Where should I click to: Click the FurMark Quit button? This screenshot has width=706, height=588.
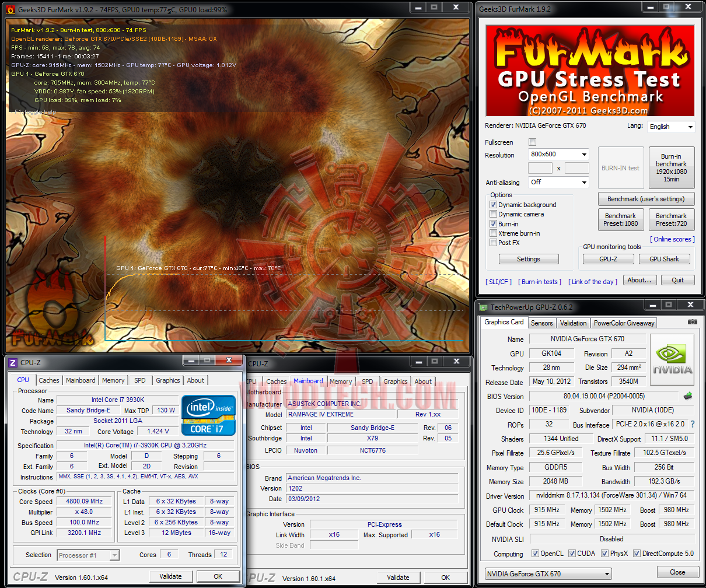tap(677, 280)
